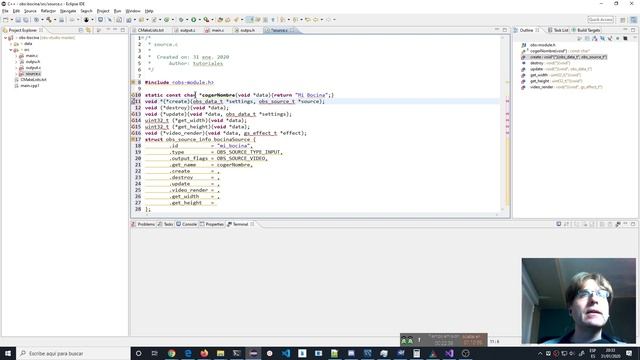Screen dimensions: 640x360
Task: Open the Tasks view tab
Action: [166, 224]
